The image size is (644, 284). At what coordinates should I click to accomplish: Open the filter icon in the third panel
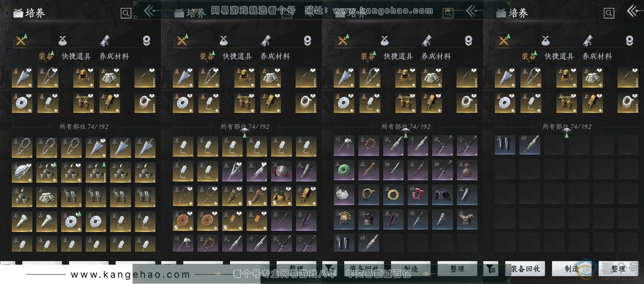click(329, 269)
